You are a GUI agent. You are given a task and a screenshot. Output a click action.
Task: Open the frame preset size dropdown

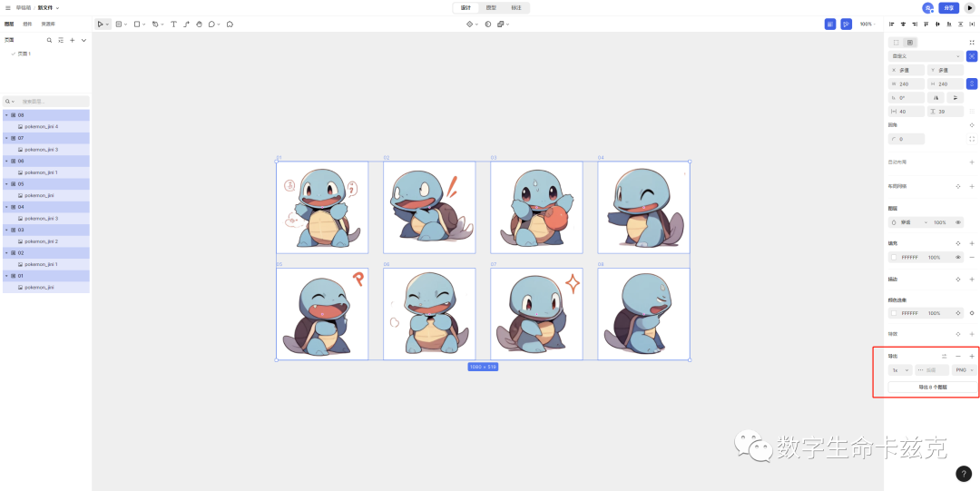[x=926, y=56]
